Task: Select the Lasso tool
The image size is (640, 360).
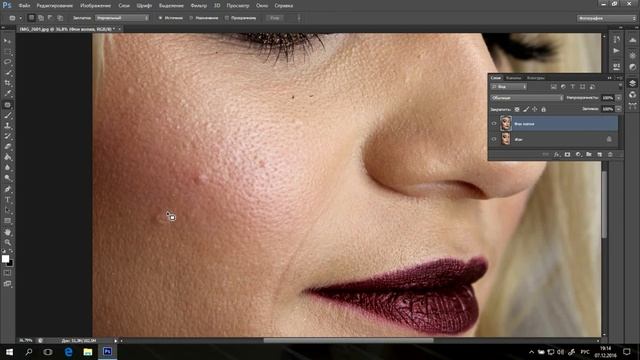Action: 7,62
